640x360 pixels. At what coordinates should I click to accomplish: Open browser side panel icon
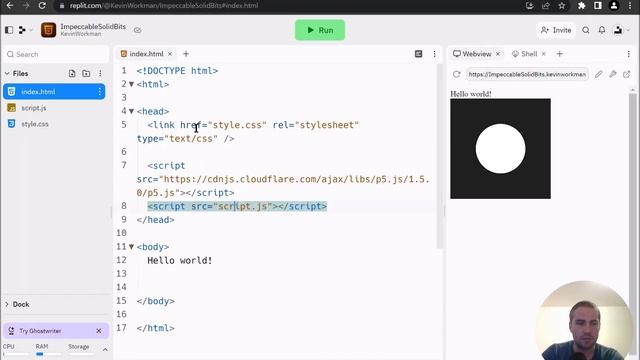tap(598, 6)
